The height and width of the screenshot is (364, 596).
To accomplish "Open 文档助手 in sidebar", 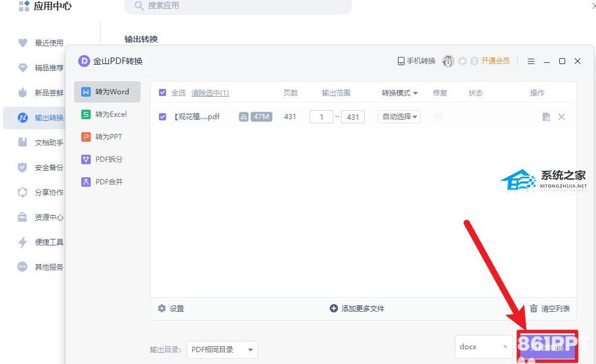I will pos(41,142).
